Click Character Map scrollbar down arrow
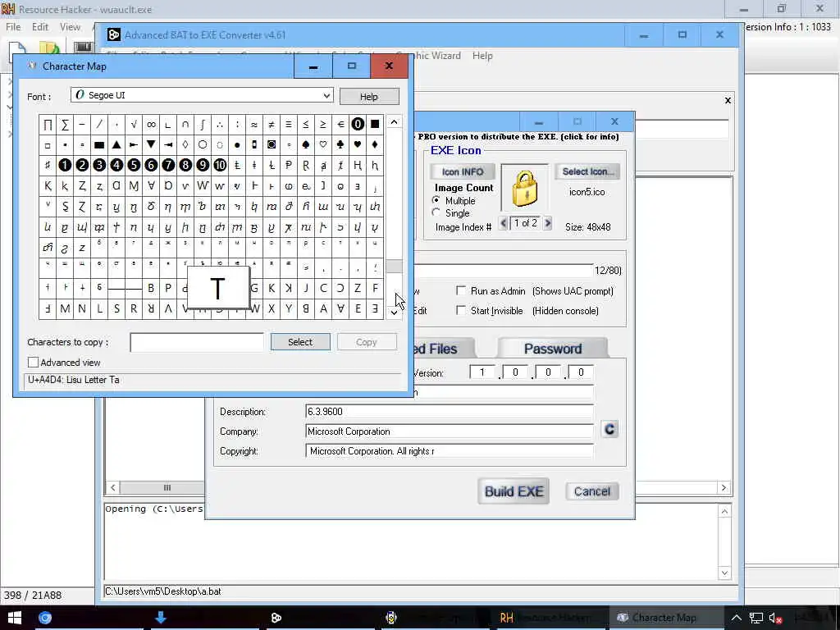 pyautogui.click(x=395, y=313)
